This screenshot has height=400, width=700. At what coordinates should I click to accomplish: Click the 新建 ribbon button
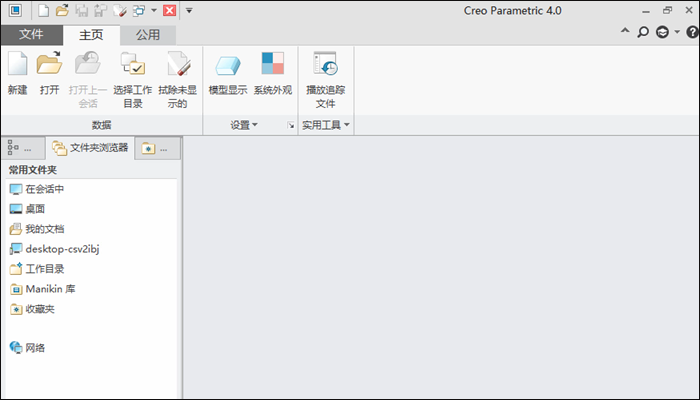18,74
